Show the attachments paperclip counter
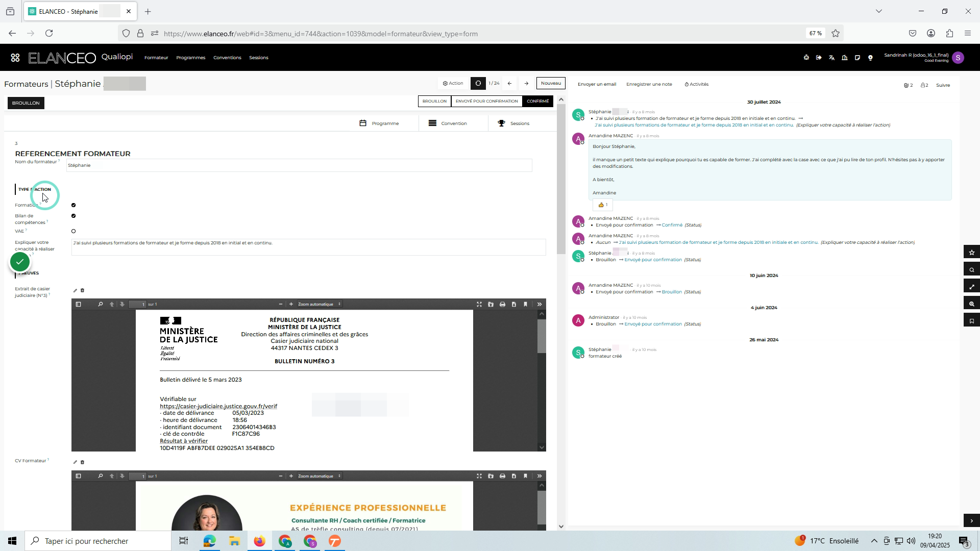This screenshot has width=980, height=551. 908,85
